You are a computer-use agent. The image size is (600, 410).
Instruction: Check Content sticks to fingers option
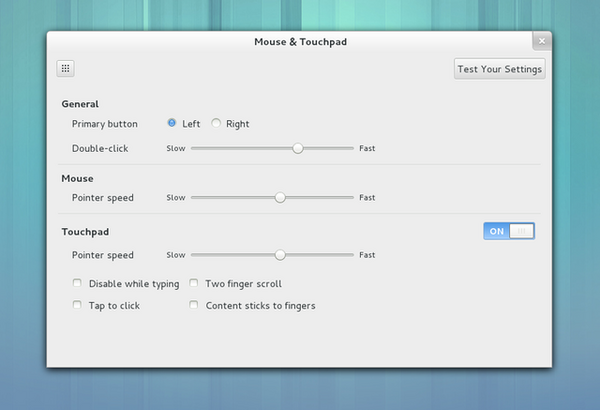(194, 305)
